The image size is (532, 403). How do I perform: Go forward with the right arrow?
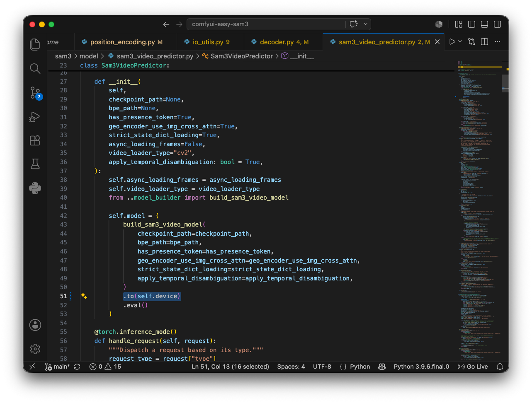coord(179,24)
